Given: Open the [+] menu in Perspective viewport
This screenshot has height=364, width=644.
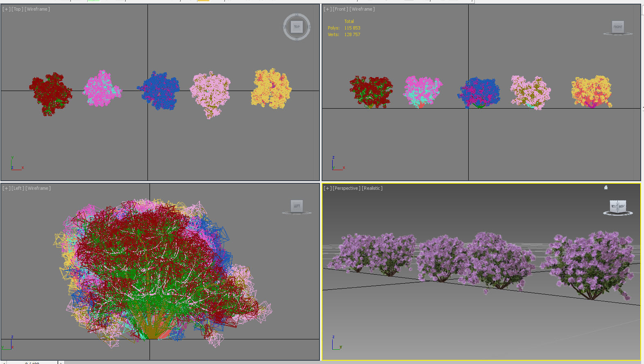Looking at the screenshot, I should (x=328, y=188).
